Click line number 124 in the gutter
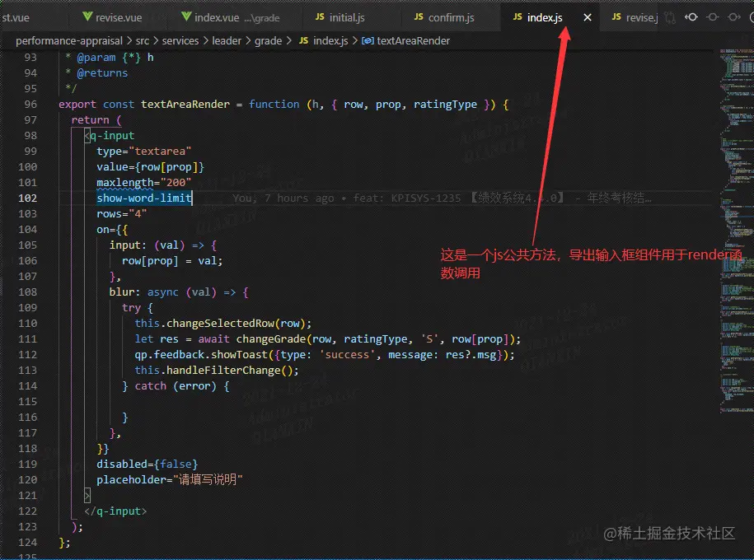754x560 pixels. pyautogui.click(x=27, y=542)
